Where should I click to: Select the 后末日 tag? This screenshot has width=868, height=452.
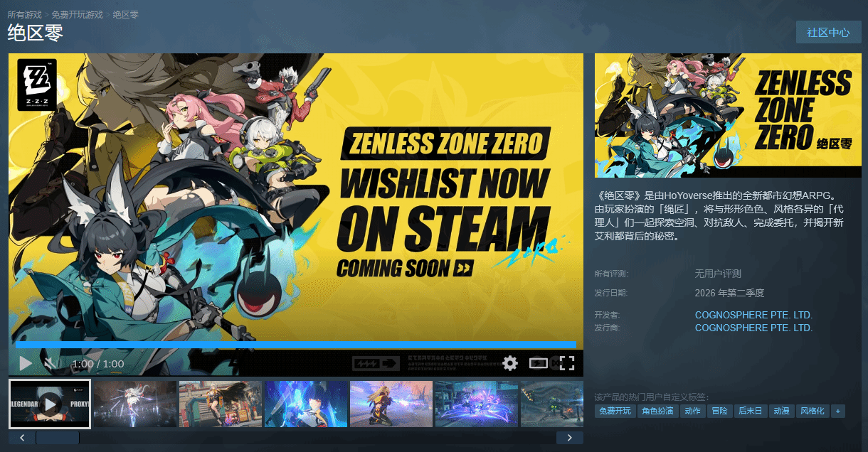click(x=751, y=411)
